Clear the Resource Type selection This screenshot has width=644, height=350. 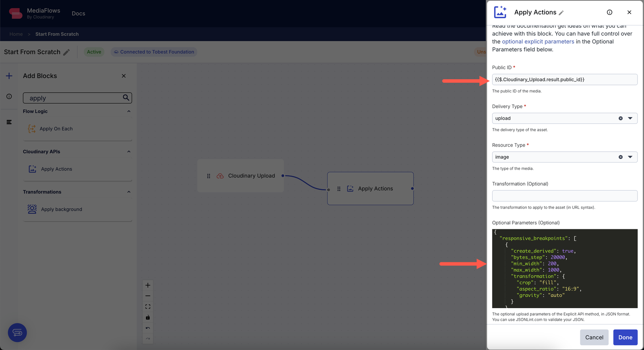pos(620,157)
